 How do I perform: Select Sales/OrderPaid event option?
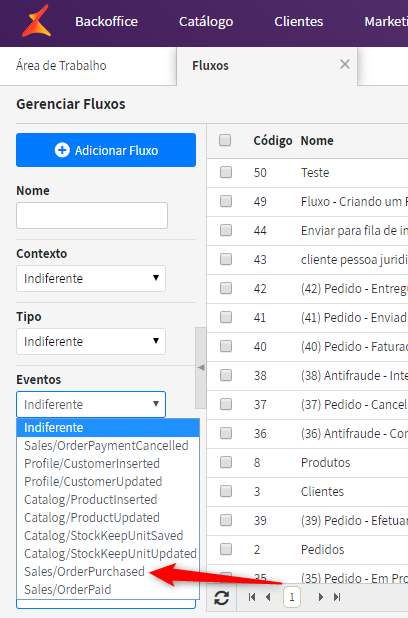68,590
